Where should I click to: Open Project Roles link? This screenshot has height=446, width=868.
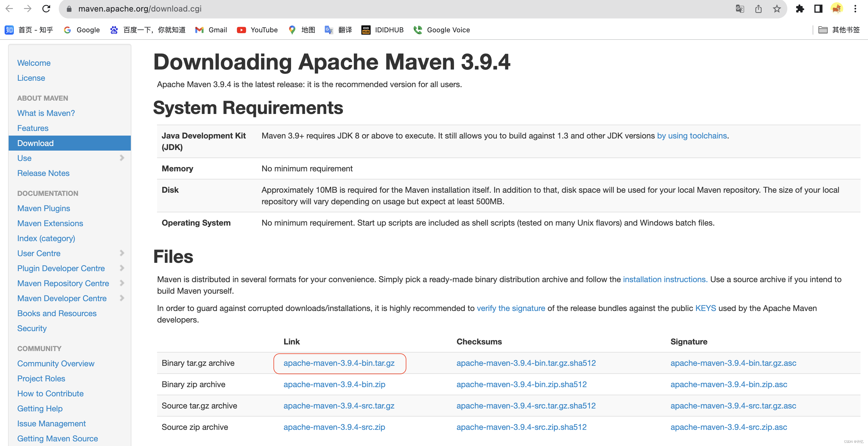click(41, 378)
